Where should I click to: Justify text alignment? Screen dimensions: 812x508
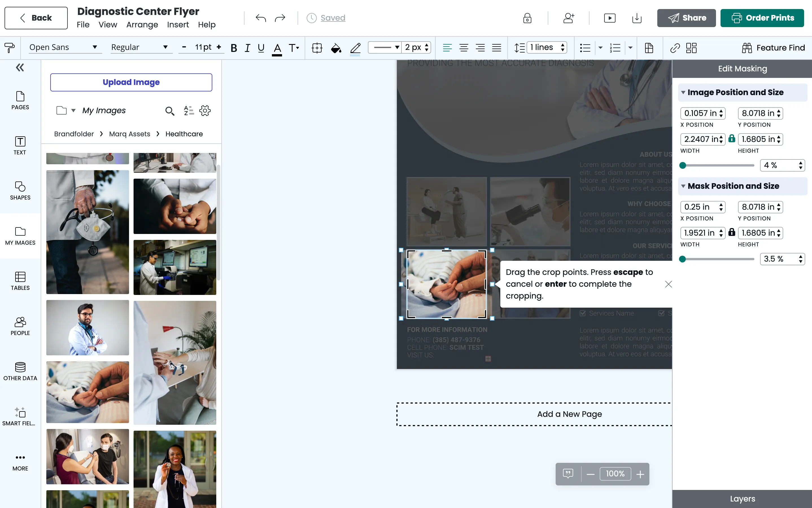pyautogui.click(x=496, y=48)
